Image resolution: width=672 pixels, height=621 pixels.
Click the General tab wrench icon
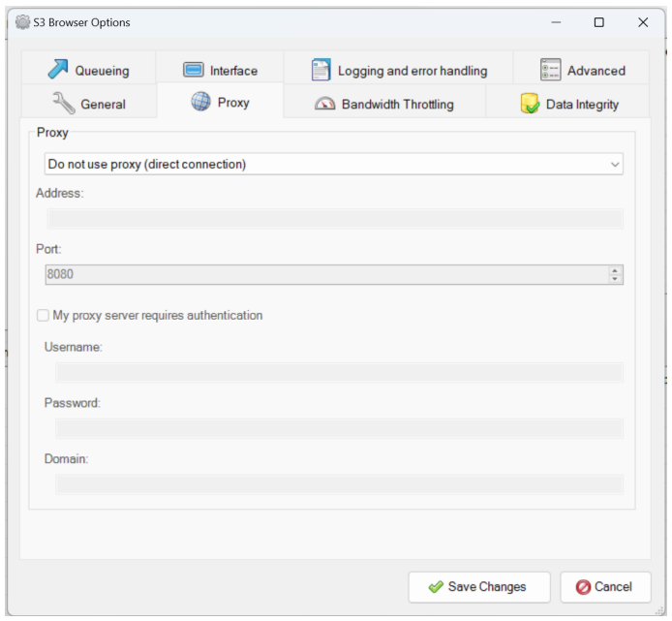coord(64,104)
